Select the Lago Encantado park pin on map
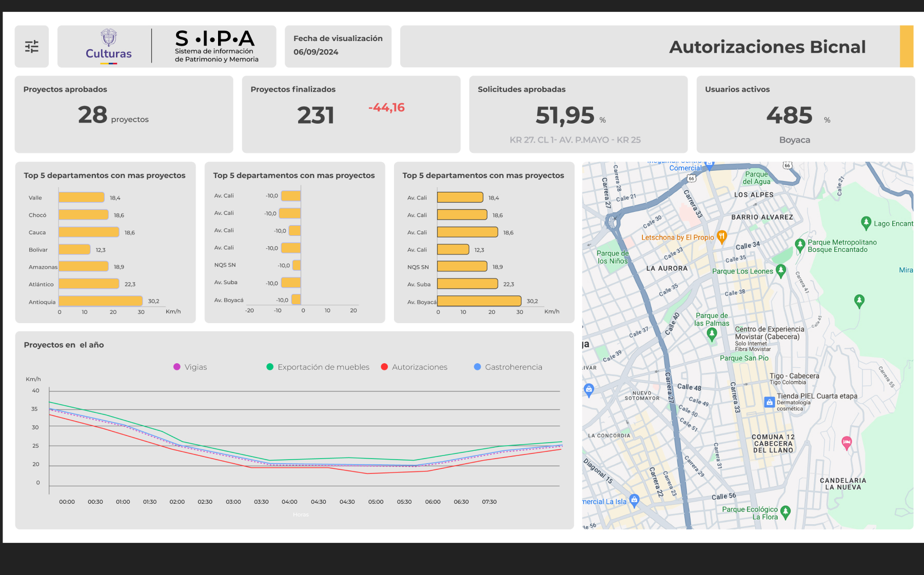924x575 pixels. [866, 223]
